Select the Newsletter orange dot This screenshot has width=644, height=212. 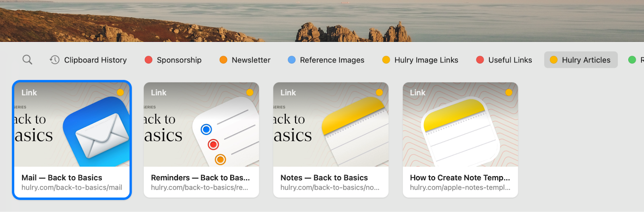(x=223, y=60)
